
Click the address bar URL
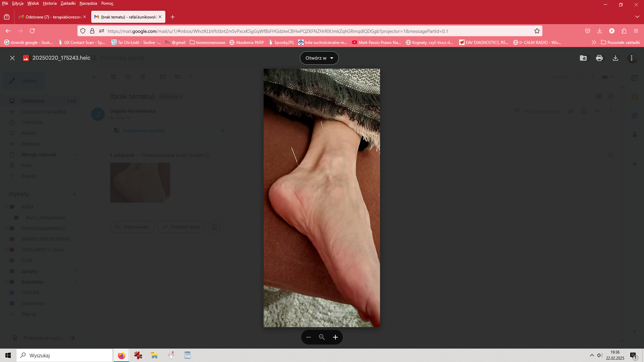click(x=278, y=31)
